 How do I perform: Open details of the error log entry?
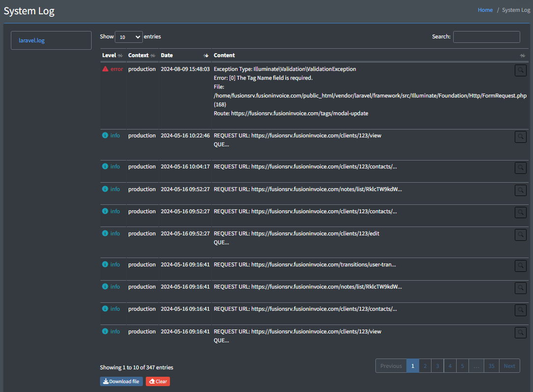520,70
